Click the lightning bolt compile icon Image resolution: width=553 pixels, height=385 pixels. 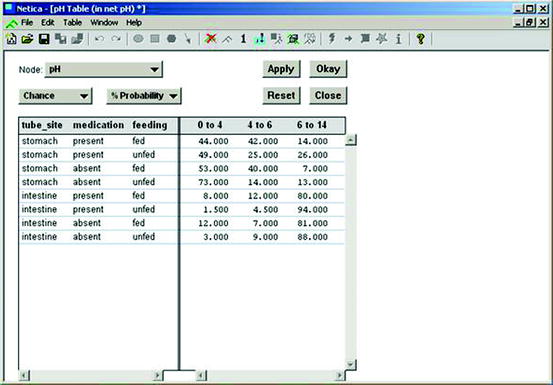point(332,38)
